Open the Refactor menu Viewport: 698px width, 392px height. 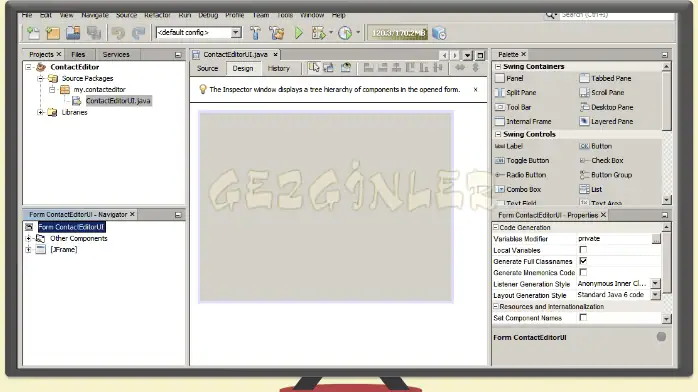pyautogui.click(x=157, y=15)
